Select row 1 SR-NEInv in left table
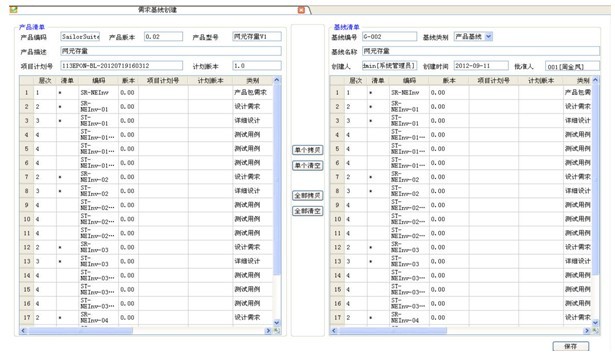615x361 pixels. click(x=146, y=93)
